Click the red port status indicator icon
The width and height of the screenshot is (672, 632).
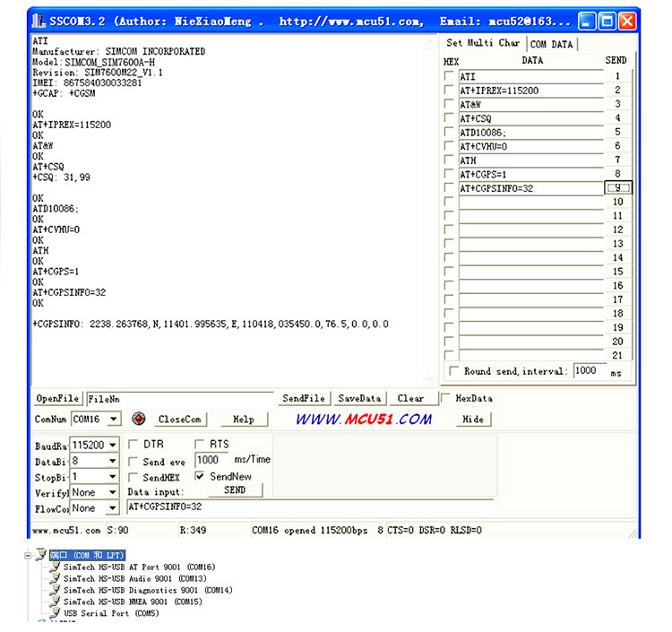click(138, 419)
